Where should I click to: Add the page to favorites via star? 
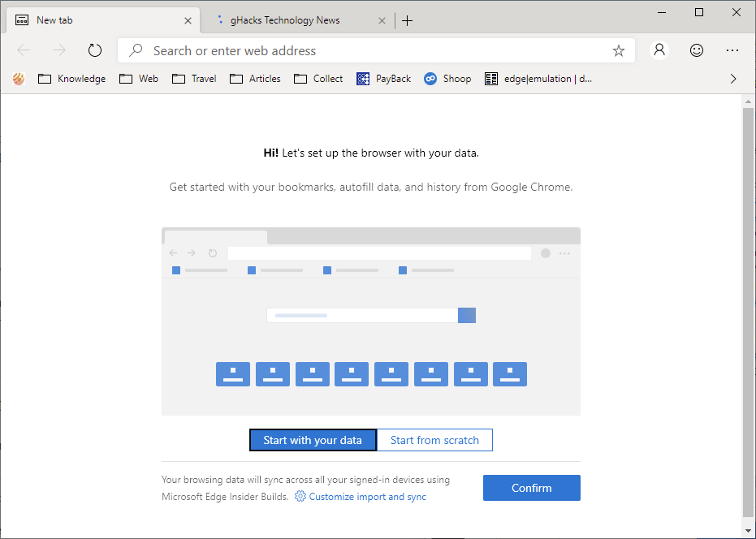tap(618, 50)
